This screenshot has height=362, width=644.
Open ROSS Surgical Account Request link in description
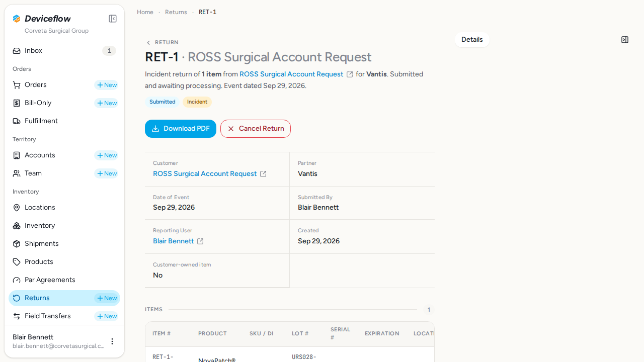(x=291, y=74)
